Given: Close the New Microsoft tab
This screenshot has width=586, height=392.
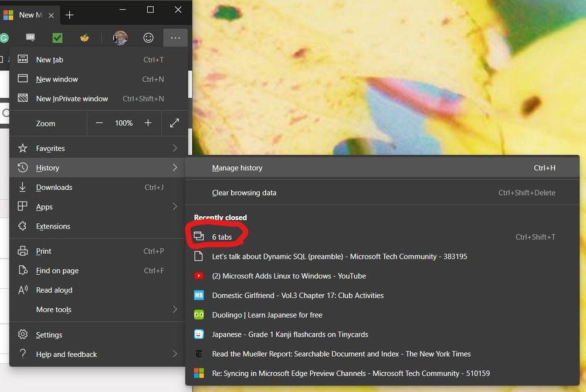Looking at the screenshot, I should pyautogui.click(x=51, y=15).
